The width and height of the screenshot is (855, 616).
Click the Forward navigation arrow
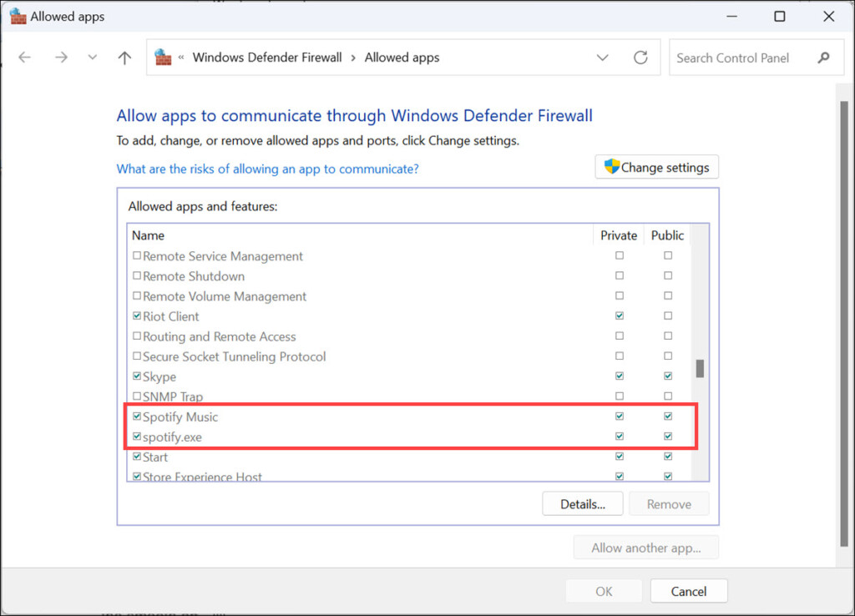tap(61, 58)
